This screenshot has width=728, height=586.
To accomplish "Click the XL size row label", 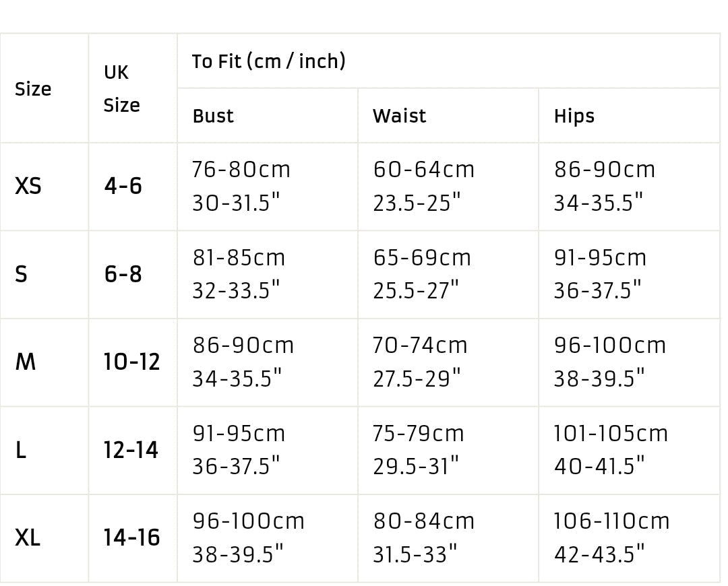I will [28, 538].
